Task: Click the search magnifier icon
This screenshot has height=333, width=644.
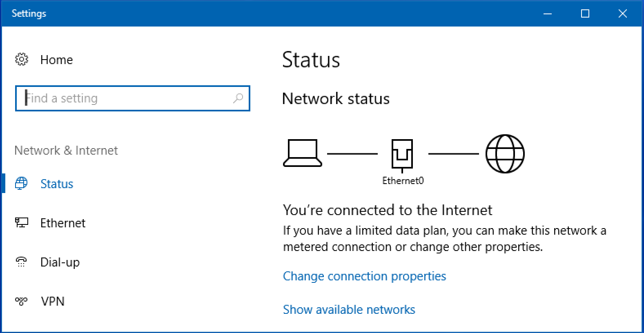Action: (238, 98)
